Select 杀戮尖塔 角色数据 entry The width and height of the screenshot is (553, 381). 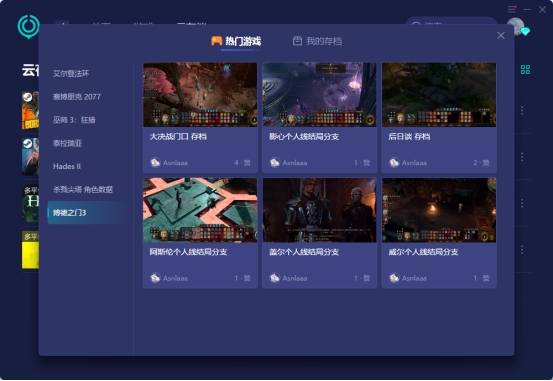click(x=83, y=189)
